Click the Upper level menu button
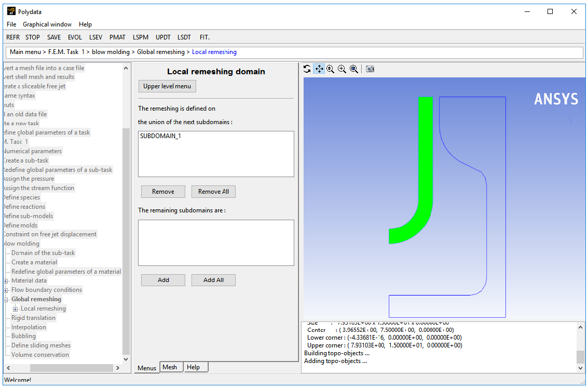 tap(167, 86)
